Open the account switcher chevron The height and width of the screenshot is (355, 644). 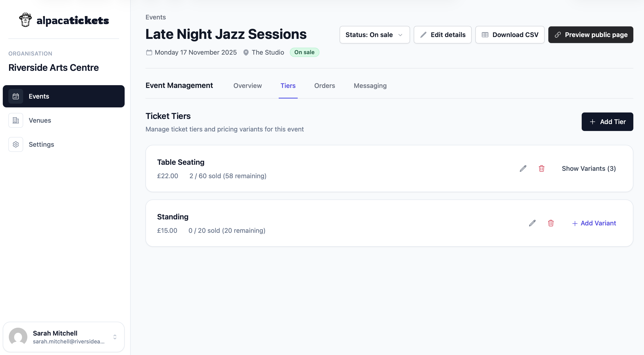coord(115,337)
